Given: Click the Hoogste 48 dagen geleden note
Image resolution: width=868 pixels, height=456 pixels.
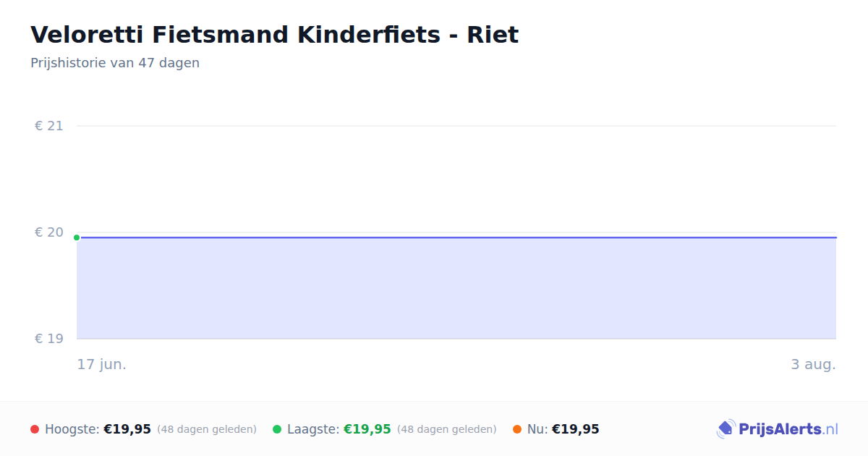Looking at the screenshot, I should click(207, 429).
